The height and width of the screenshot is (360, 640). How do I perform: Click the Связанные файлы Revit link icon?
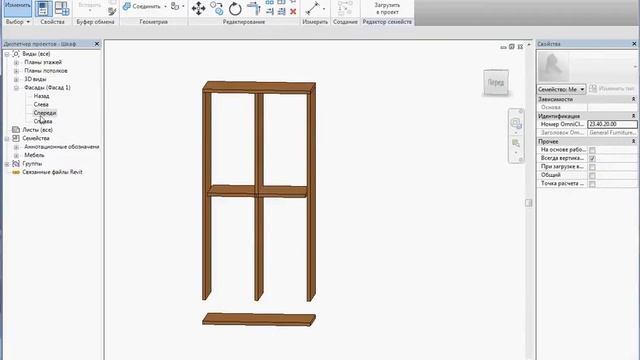16,172
